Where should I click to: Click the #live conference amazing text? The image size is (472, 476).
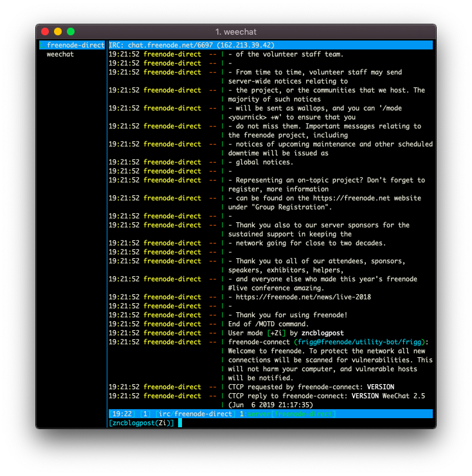[276, 288]
